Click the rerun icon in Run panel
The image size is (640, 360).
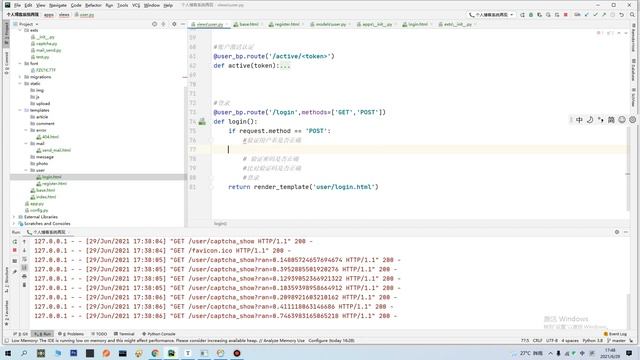[x=15, y=242]
